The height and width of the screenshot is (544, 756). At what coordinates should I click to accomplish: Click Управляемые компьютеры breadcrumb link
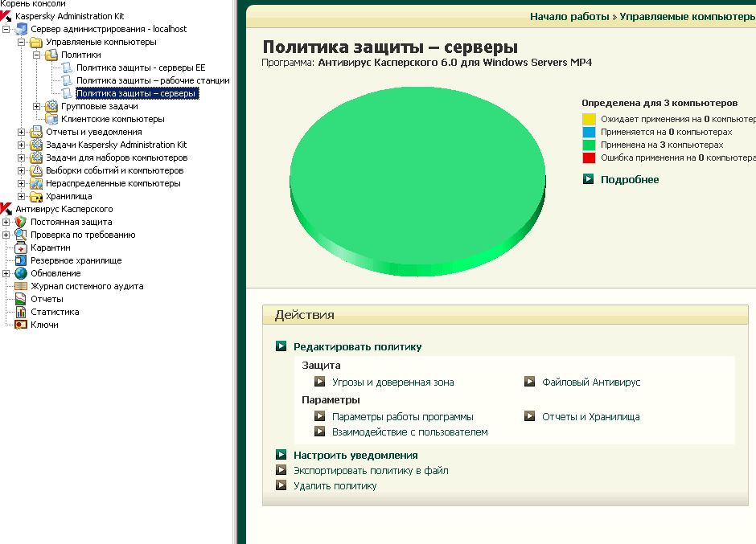688,16
